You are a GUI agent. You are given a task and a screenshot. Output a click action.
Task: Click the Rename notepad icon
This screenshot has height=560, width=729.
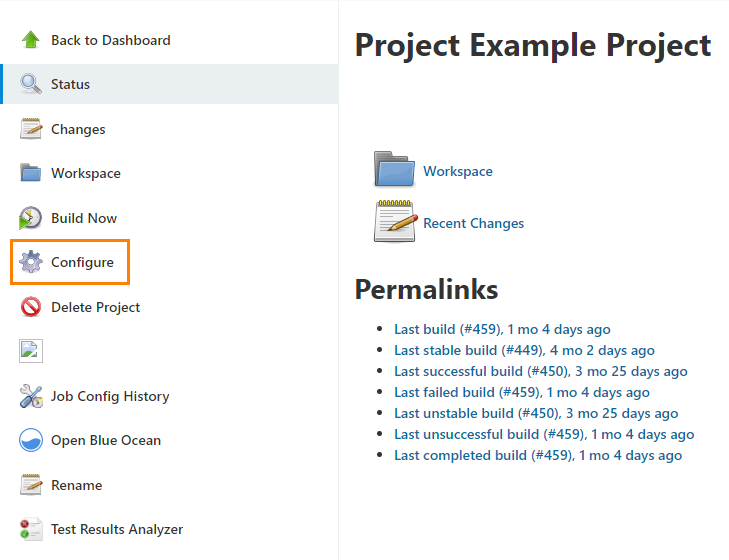pos(31,485)
